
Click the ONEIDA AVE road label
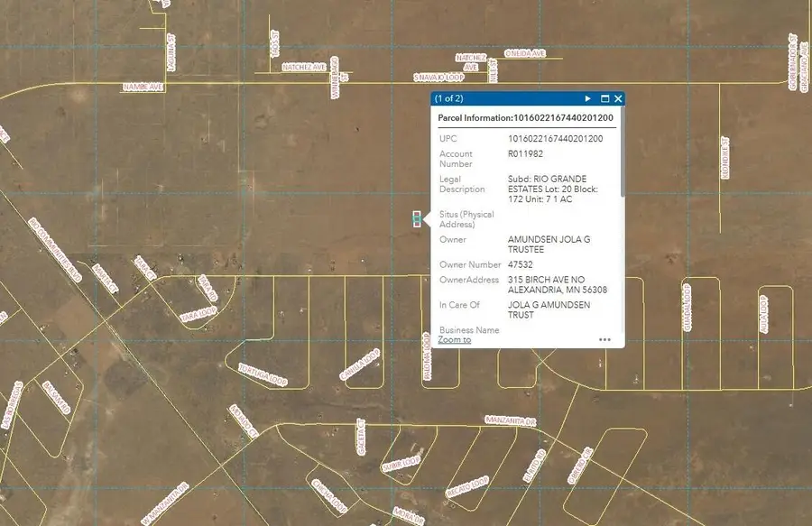click(525, 53)
